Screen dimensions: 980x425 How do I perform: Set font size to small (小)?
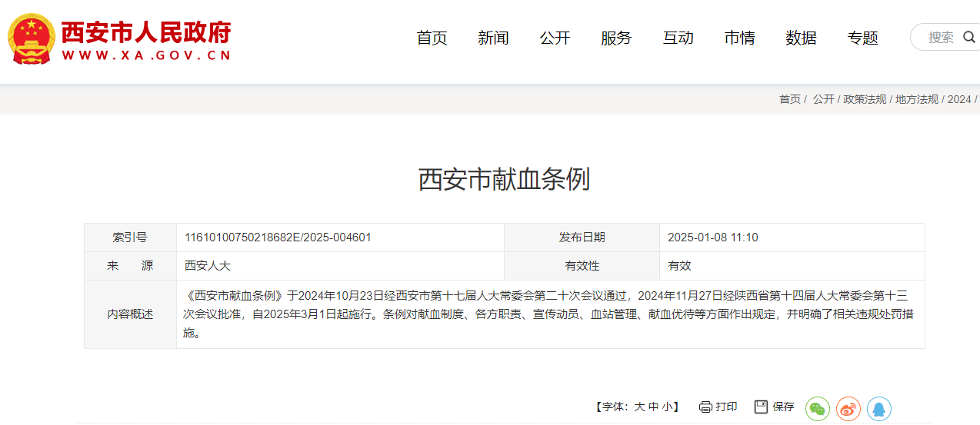pos(667,407)
